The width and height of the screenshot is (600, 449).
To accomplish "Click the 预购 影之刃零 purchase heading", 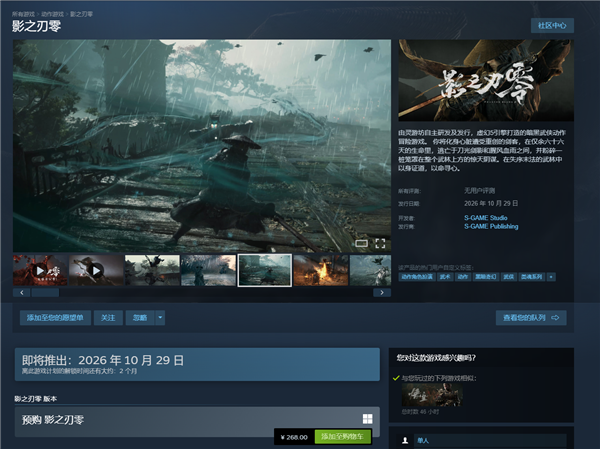I will tap(53, 420).
